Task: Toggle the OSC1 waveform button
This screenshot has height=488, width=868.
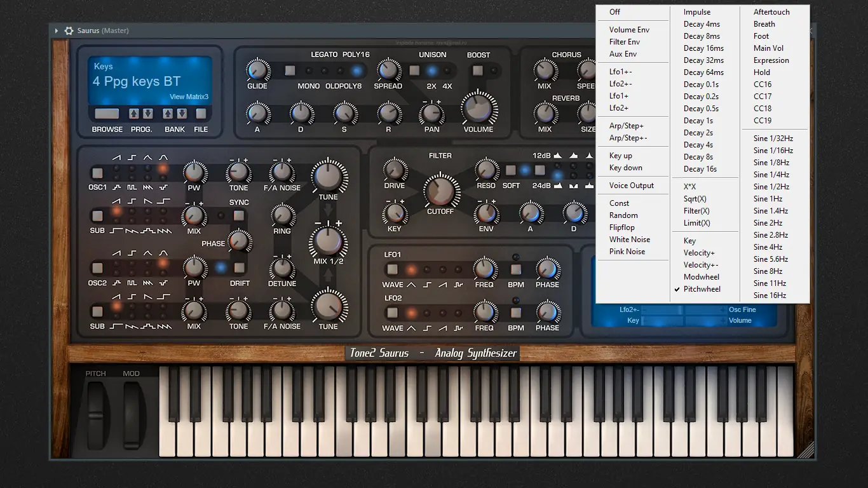Action: pyautogui.click(x=97, y=173)
